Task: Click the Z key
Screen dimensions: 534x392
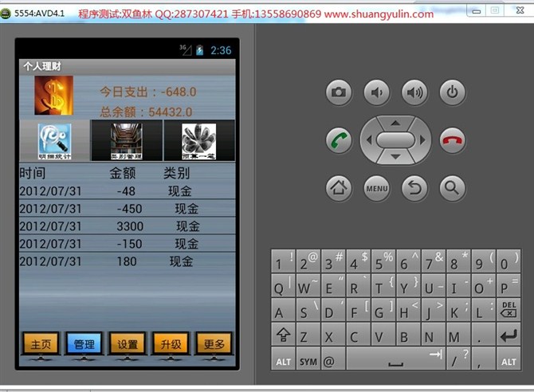Action: click(x=308, y=335)
